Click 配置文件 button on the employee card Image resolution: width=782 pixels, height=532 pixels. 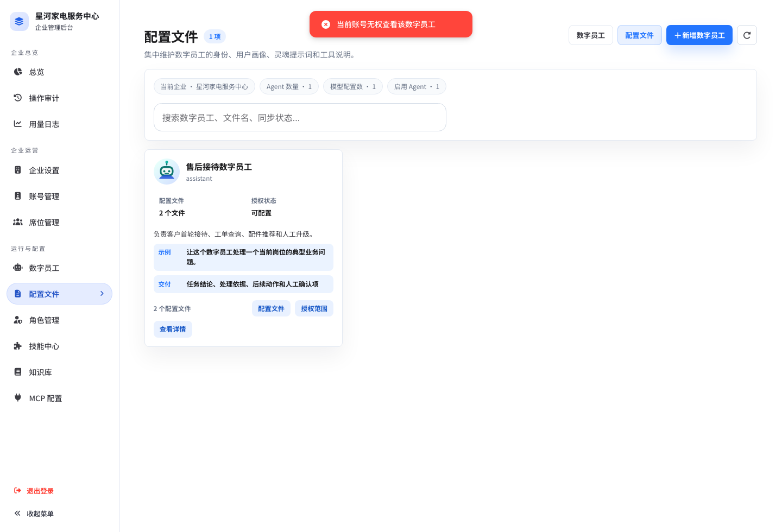(x=271, y=308)
